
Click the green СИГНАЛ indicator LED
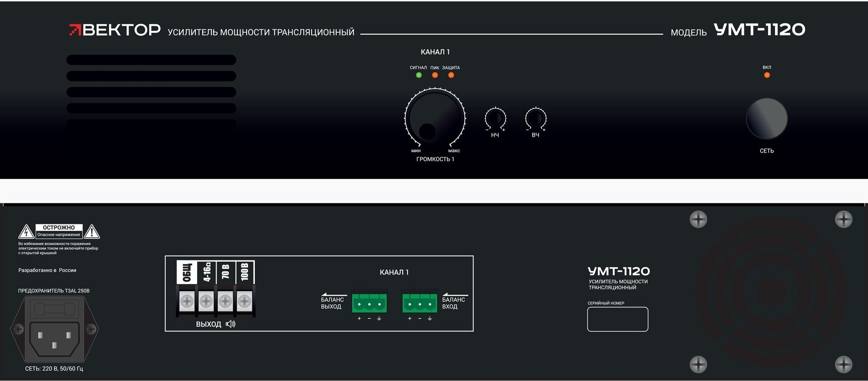coord(419,75)
